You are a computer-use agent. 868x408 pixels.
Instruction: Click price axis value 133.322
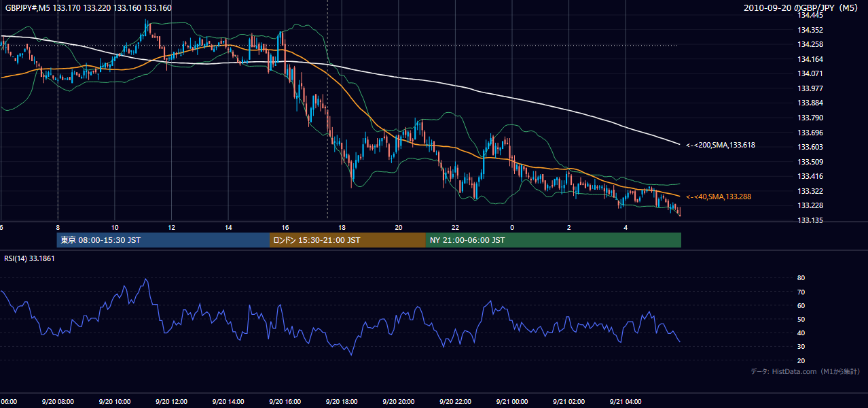[x=810, y=191]
